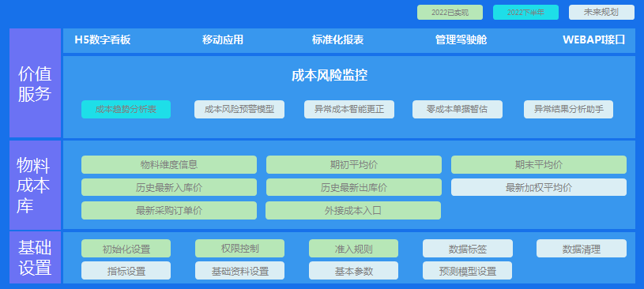Select the 2022下半年 legend box
Image resolution: width=644 pixels, height=289 pixels.
[x=525, y=13]
